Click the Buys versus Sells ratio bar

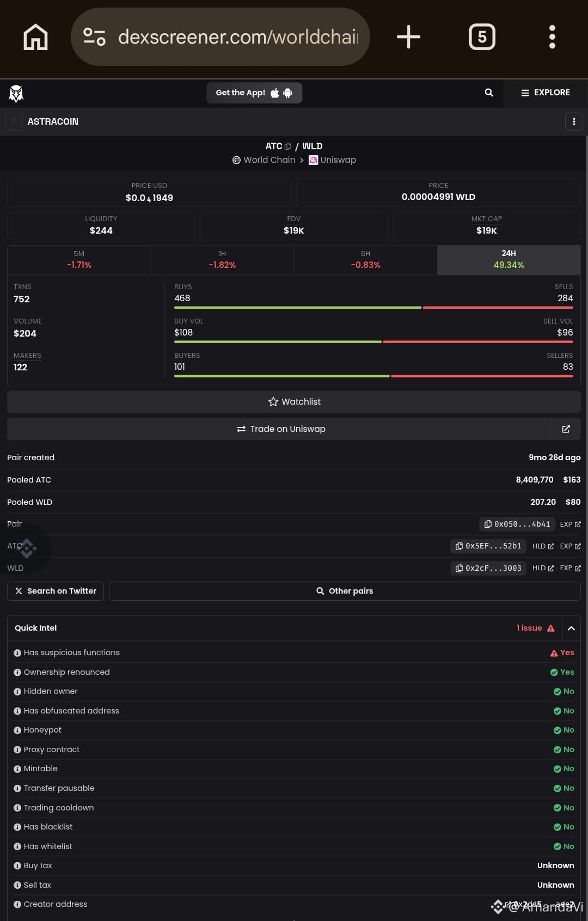pyautogui.click(x=373, y=308)
